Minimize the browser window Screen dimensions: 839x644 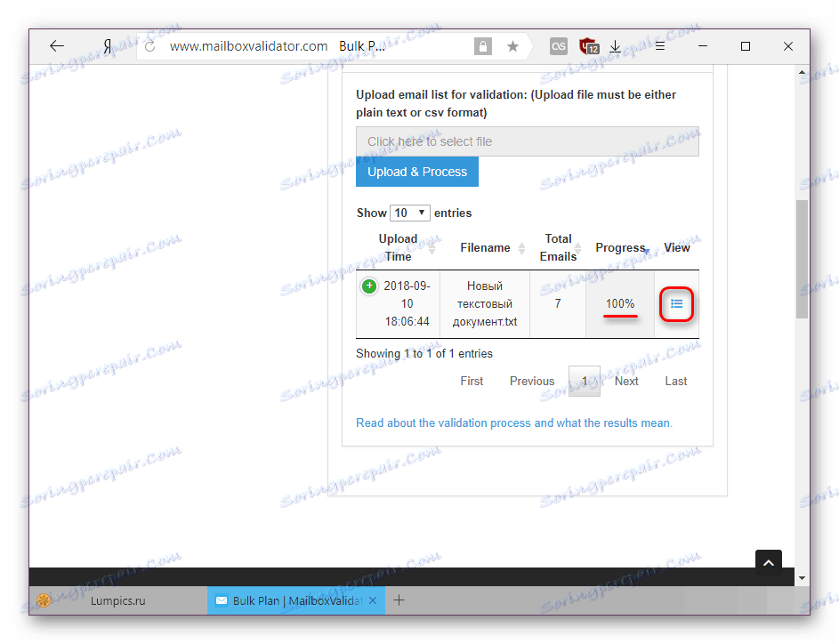tap(703, 46)
